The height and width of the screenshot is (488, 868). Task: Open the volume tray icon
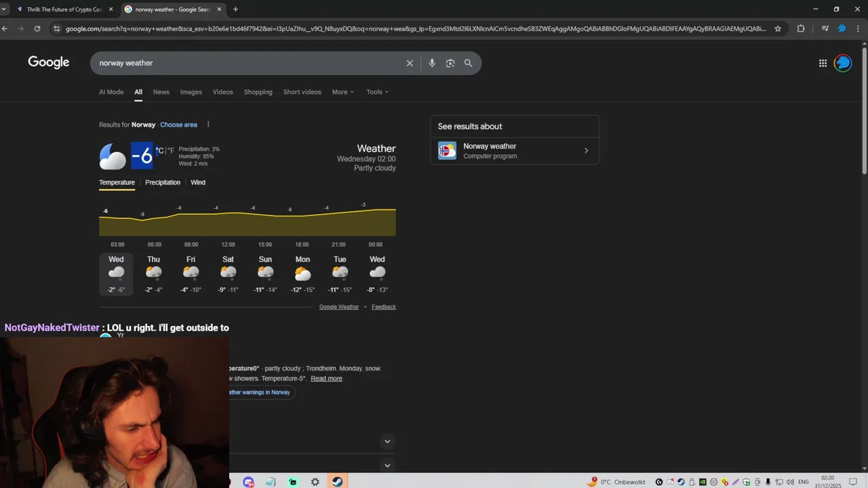tap(790, 482)
